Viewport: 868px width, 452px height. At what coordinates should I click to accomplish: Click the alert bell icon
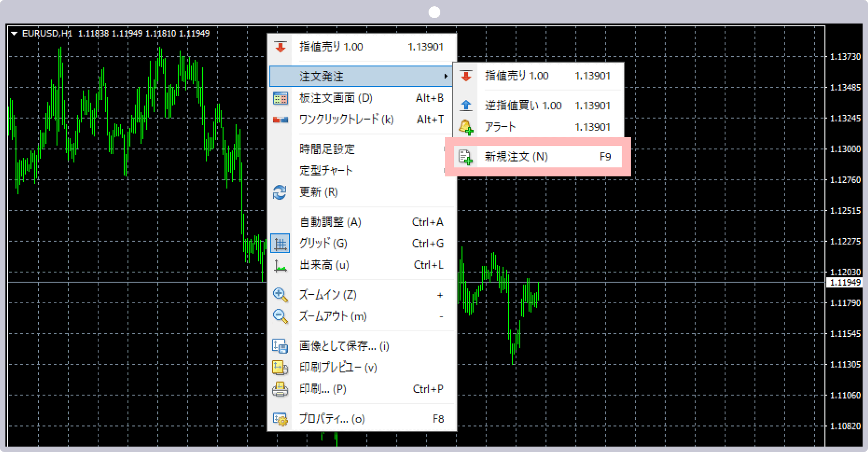click(x=466, y=127)
